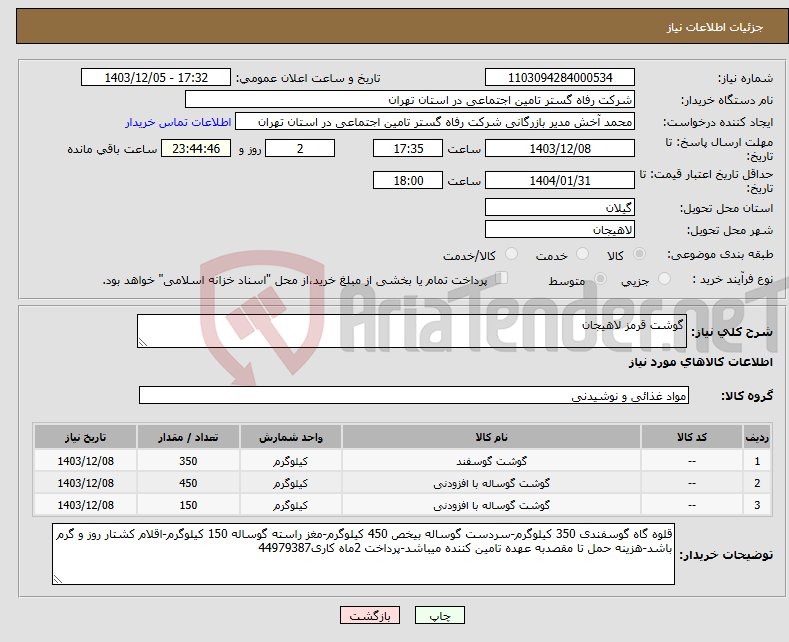Click the بازگشت (back) button
Image resolution: width=789 pixels, height=642 pixels.
370,615
